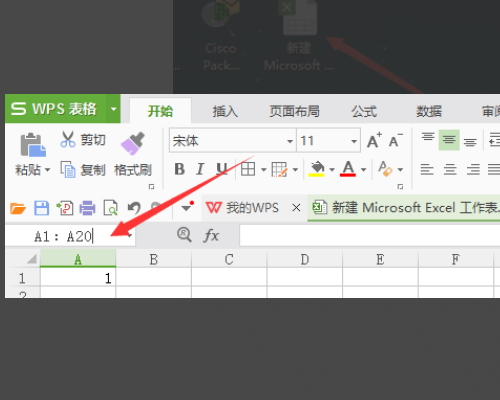The width and height of the screenshot is (500, 400).
Task: Click the Print icon in quick toolbar
Action: [x=87, y=208]
